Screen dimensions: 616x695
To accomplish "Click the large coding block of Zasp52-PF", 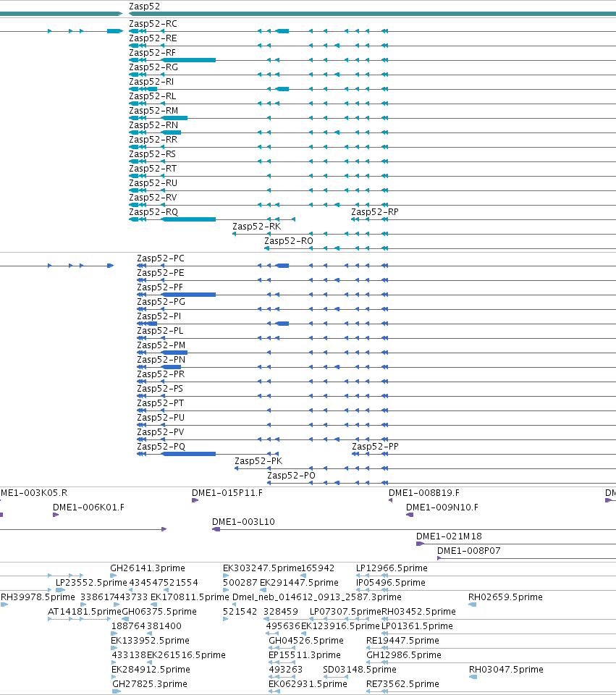I will tap(189, 295).
